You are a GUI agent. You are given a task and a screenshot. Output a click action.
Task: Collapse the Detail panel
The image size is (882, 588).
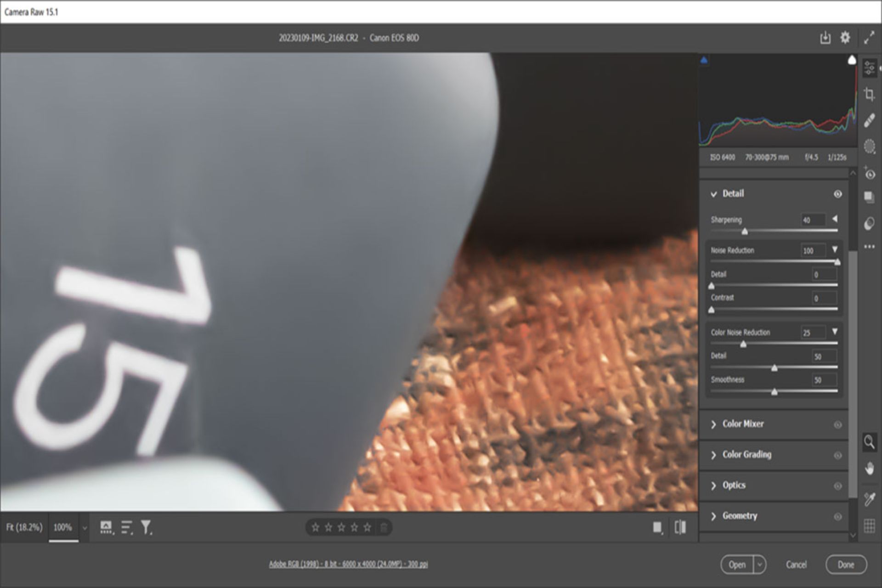(x=713, y=194)
